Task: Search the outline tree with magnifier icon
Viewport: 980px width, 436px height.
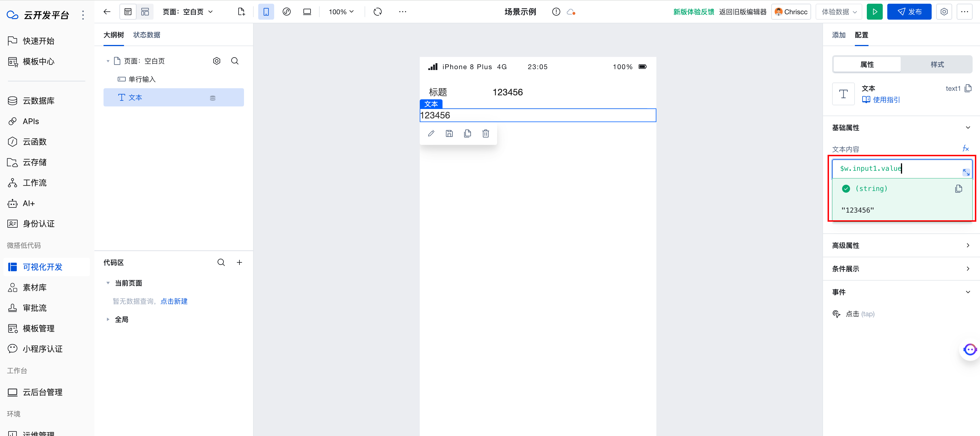Action: point(235,61)
